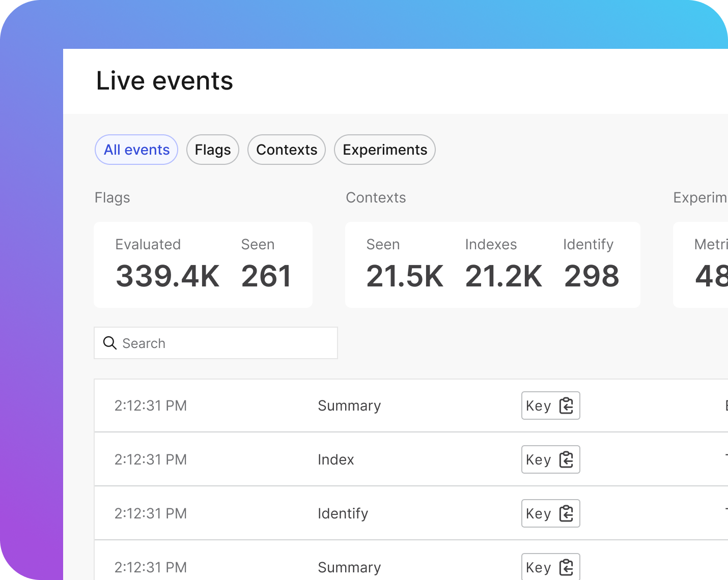The image size is (728, 580).
Task: Open the first Summary event row
Action: click(x=349, y=405)
